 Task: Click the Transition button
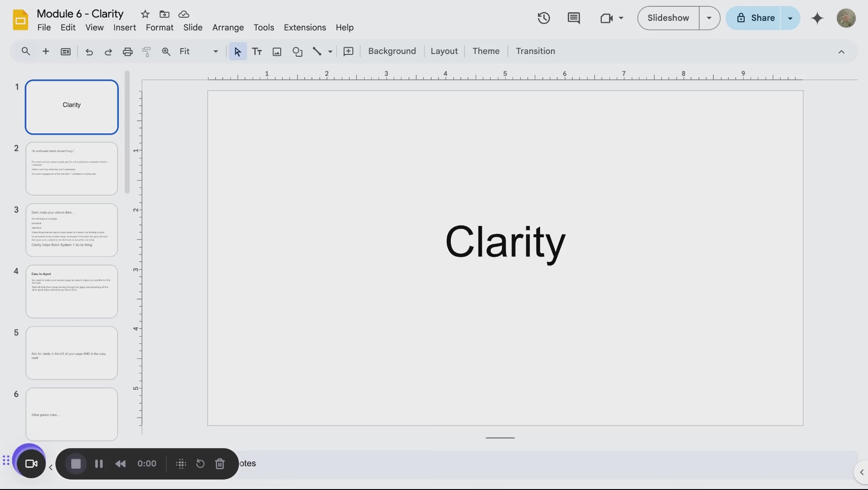pos(535,51)
